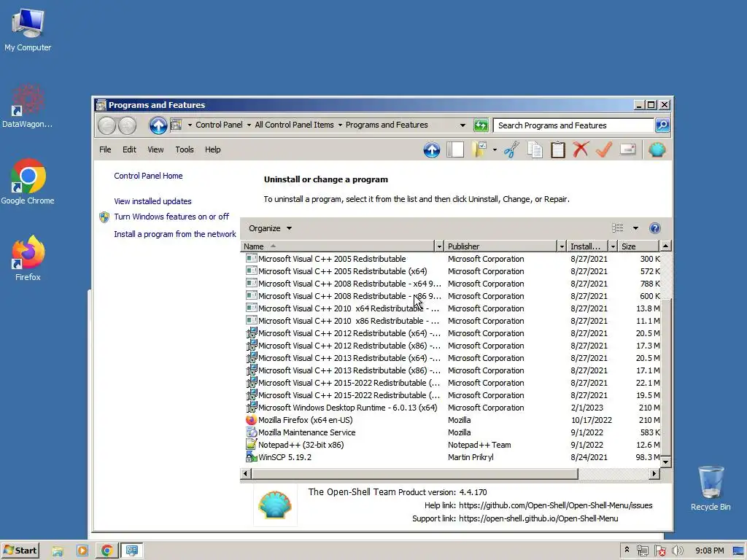This screenshot has width=747, height=560.
Task: Open the Google Chrome desktop shortcut
Action: pos(28,182)
